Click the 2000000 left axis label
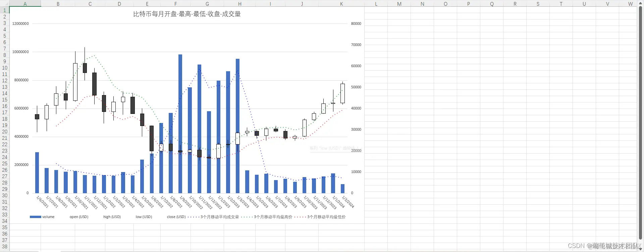Screen dimensions: 644x252 21,165
